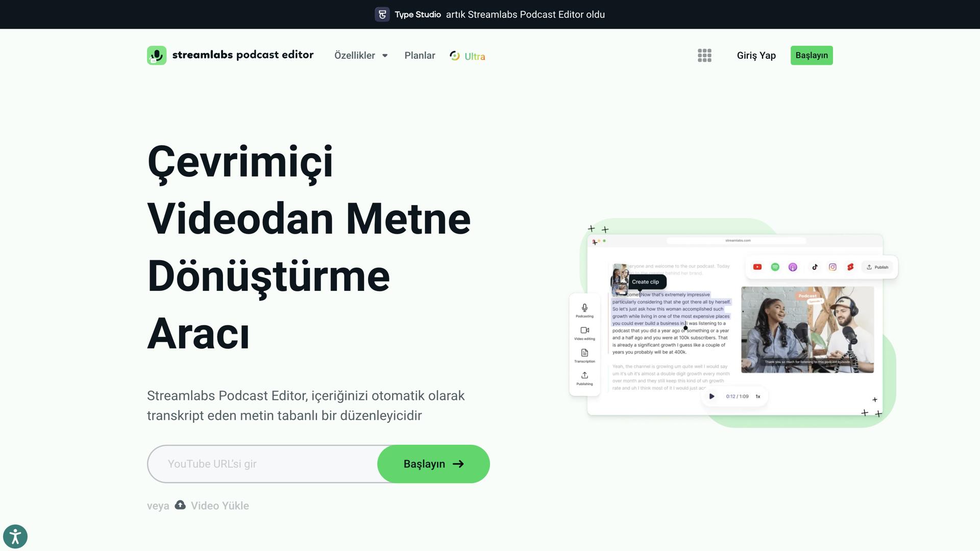Open the accessibility options widget
980x551 pixels.
click(15, 536)
